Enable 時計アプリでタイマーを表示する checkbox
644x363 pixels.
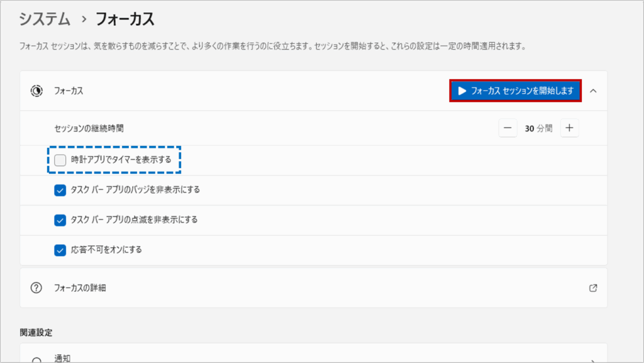click(60, 160)
